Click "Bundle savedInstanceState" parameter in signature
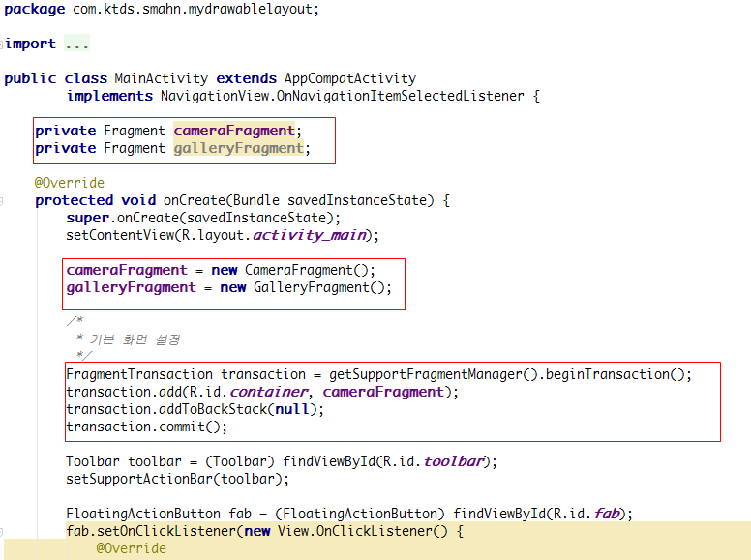This screenshot has height=560, width=751. click(x=330, y=200)
